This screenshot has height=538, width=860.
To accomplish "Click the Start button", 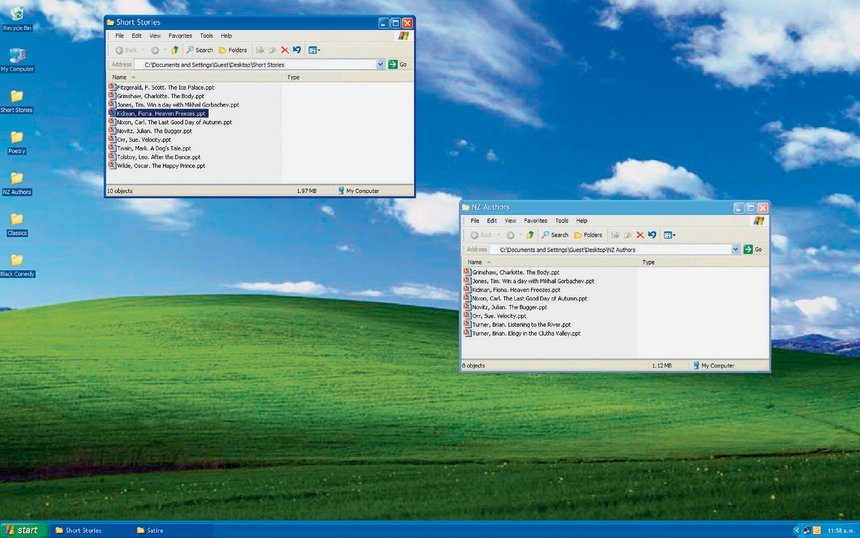I will [x=23, y=530].
